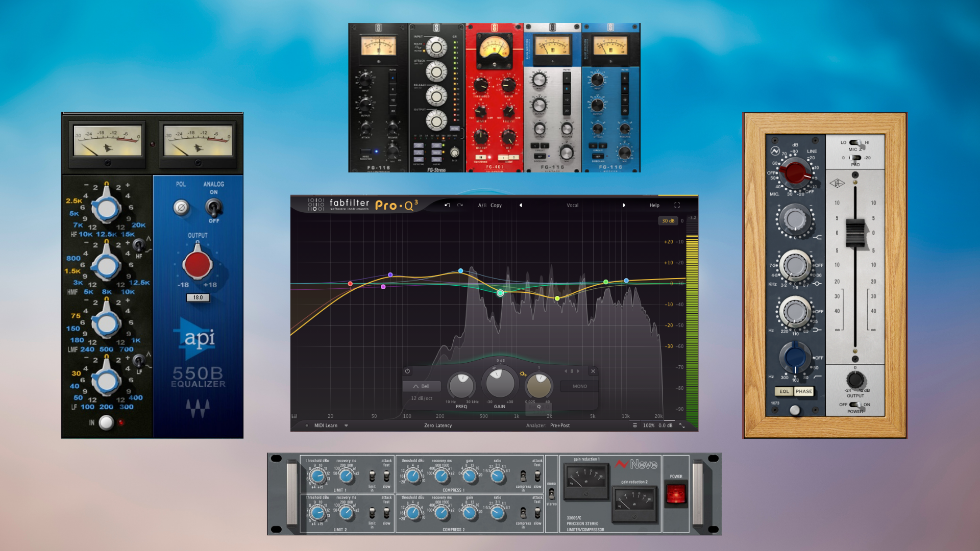Click the dynamic gain gear icon
Viewport: 980px width, 551px height.
[523, 374]
